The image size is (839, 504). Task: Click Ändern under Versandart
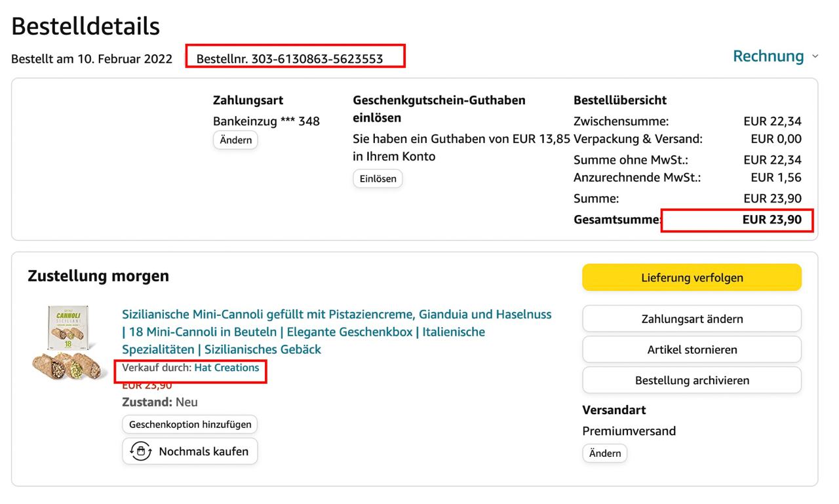tap(604, 454)
